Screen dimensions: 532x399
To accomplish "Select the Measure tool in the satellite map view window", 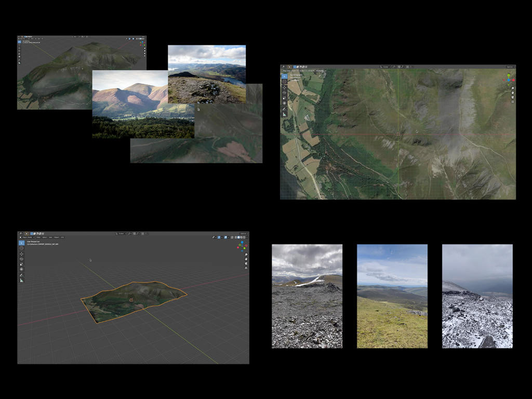I will (x=284, y=114).
